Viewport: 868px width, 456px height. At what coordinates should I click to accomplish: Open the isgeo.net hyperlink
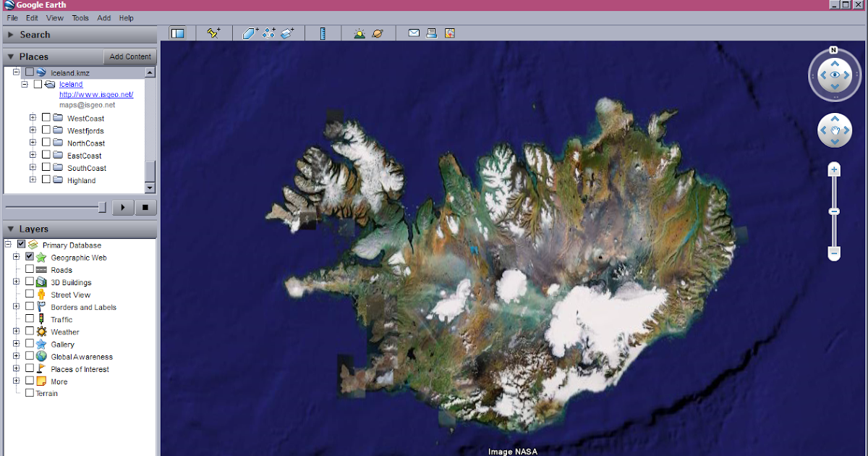tap(97, 94)
